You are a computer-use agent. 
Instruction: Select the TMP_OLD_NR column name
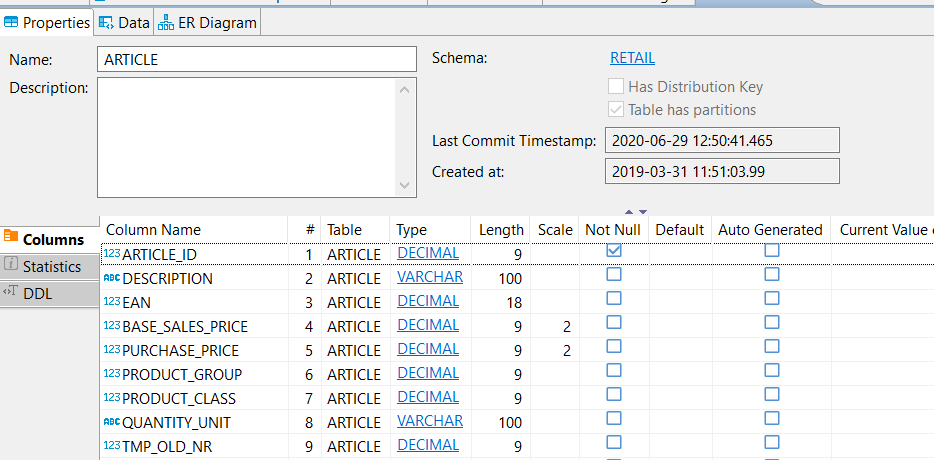(167, 446)
